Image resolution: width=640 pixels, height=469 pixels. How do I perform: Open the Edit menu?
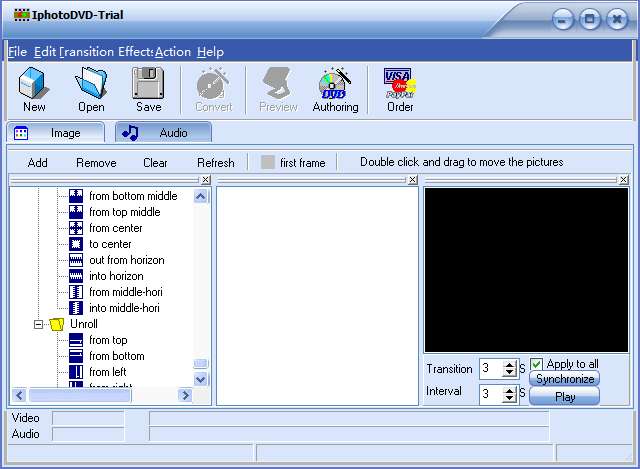45,52
